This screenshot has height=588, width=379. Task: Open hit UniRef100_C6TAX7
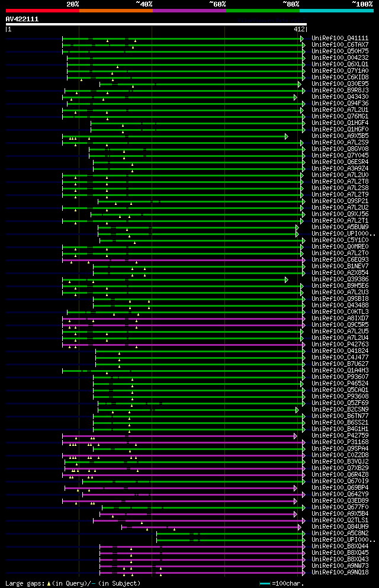[x=340, y=44]
